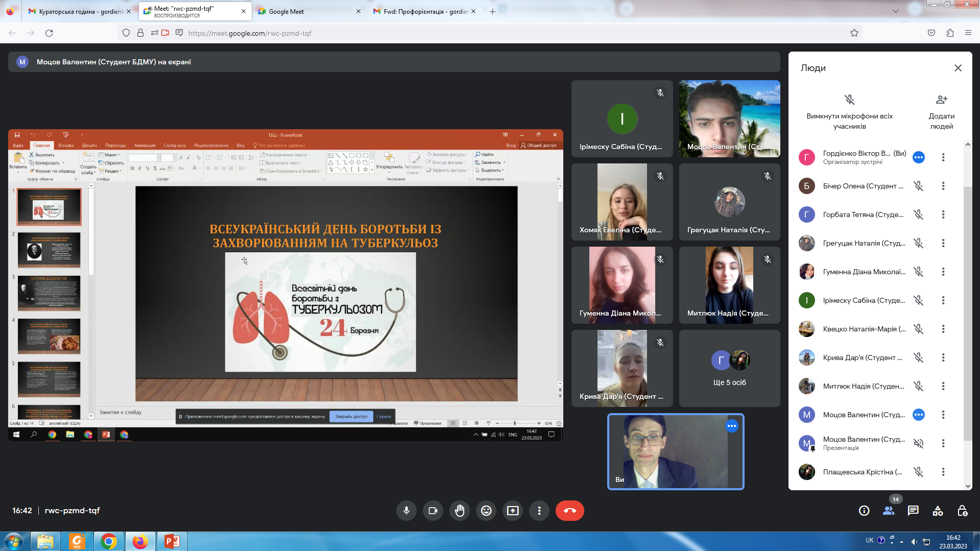The height and width of the screenshot is (551, 980).
Task: Open host controls lock icon
Action: 962,511
